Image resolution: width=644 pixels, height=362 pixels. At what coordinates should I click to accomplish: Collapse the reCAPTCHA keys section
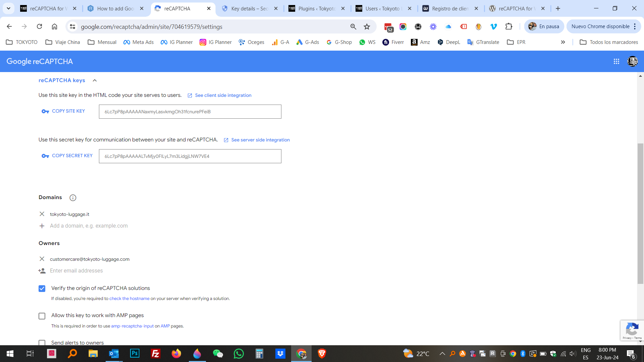tap(95, 80)
